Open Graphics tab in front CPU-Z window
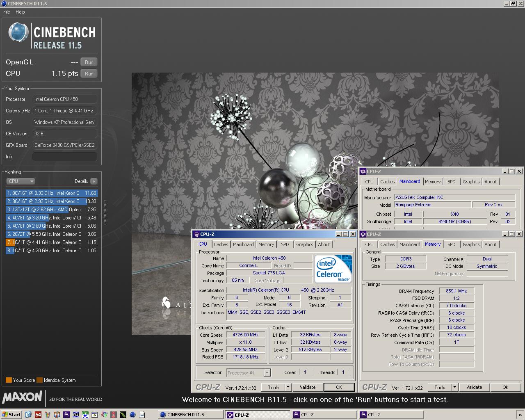This screenshot has width=525, height=420. point(305,244)
